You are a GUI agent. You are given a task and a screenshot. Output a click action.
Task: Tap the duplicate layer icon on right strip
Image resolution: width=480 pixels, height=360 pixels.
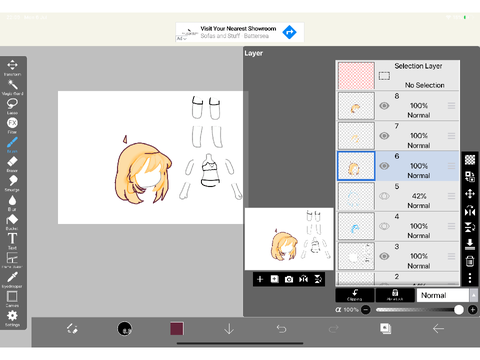(x=470, y=177)
